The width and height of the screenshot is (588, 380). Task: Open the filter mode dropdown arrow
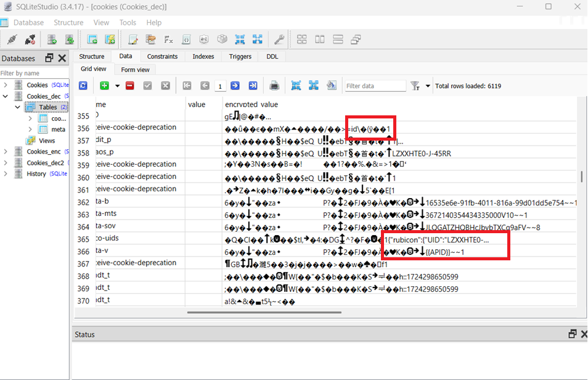pyautogui.click(x=428, y=86)
